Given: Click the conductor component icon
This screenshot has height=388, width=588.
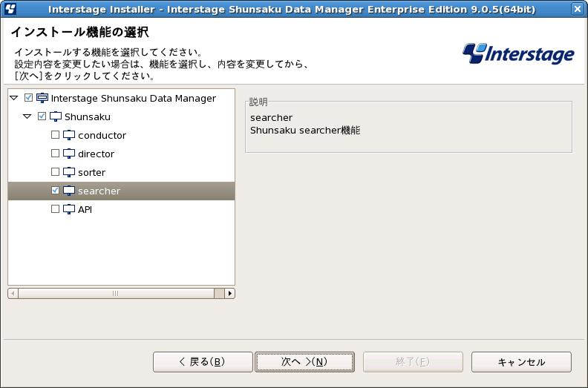Looking at the screenshot, I should point(69,135).
